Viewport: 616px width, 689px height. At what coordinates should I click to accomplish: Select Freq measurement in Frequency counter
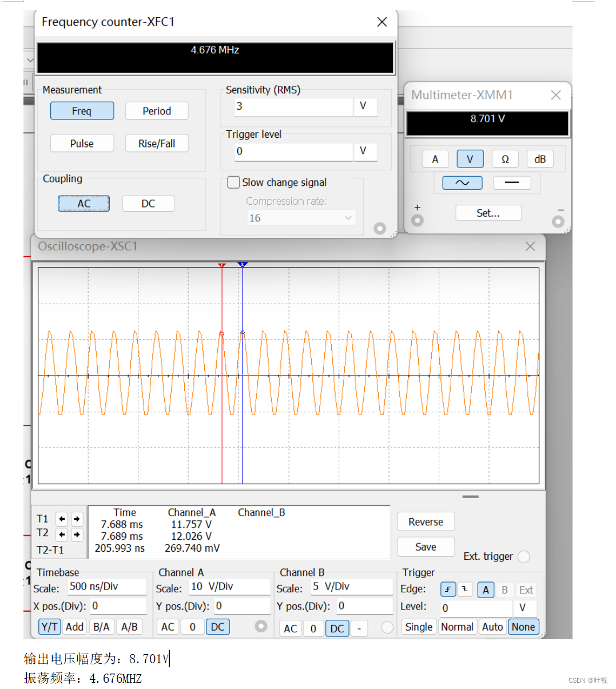click(x=82, y=111)
